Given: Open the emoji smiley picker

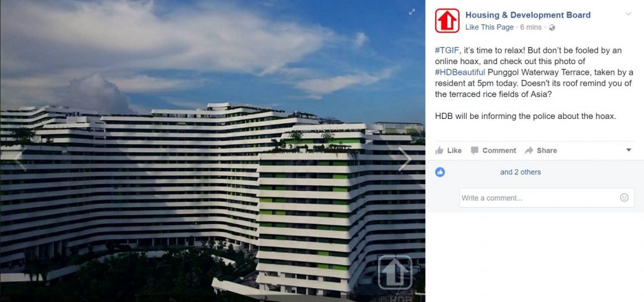Looking at the screenshot, I should pos(624,198).
